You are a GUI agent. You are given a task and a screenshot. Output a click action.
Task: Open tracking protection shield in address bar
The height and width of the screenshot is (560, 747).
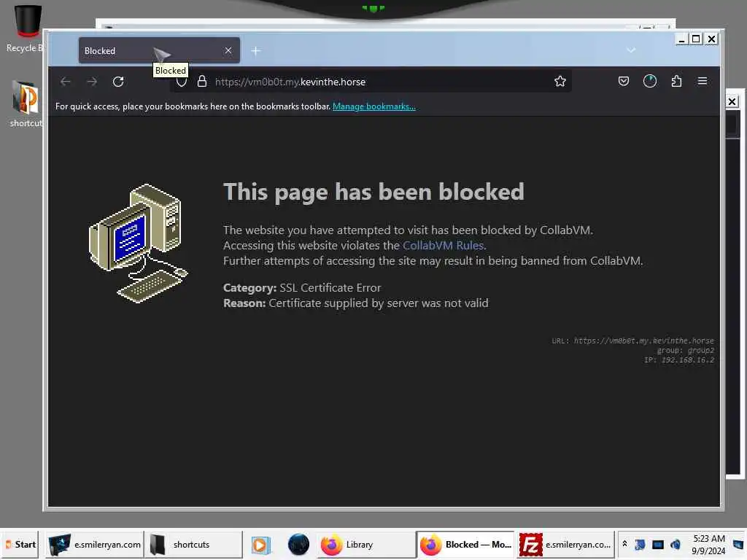point(182,82)
